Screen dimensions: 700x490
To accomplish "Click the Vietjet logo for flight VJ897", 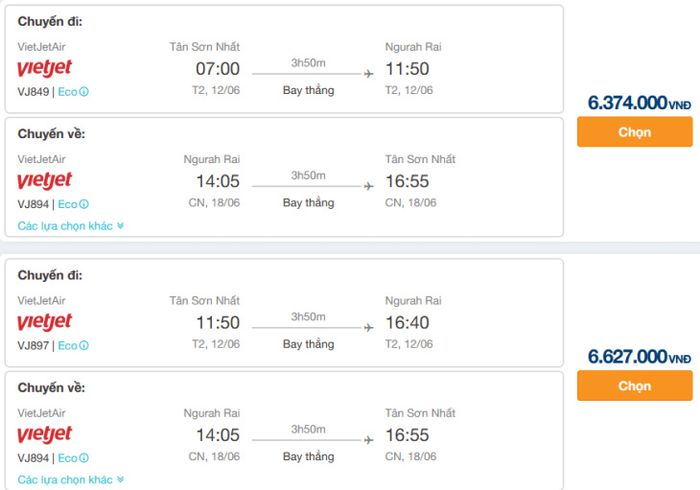I will pos(44,322).
